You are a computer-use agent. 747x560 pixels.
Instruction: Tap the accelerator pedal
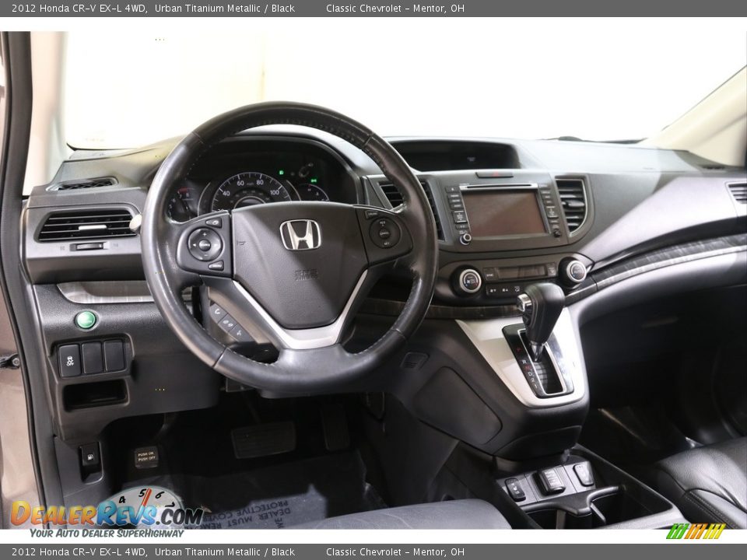(x=335, y=427)
